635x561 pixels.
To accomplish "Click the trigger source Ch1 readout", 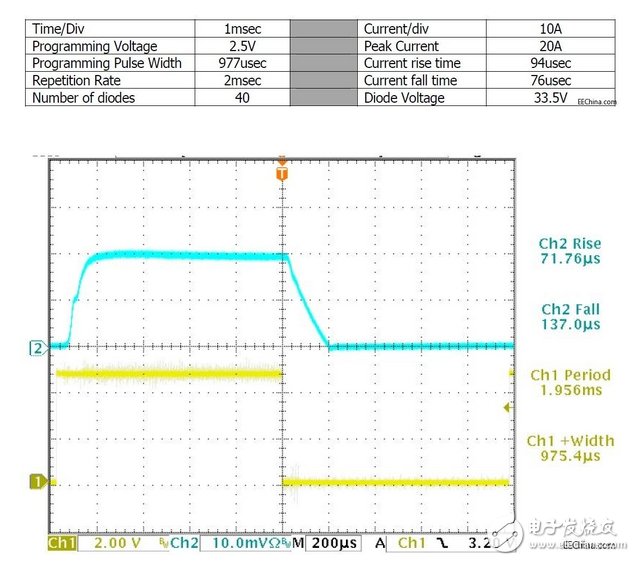I will 410,543.
